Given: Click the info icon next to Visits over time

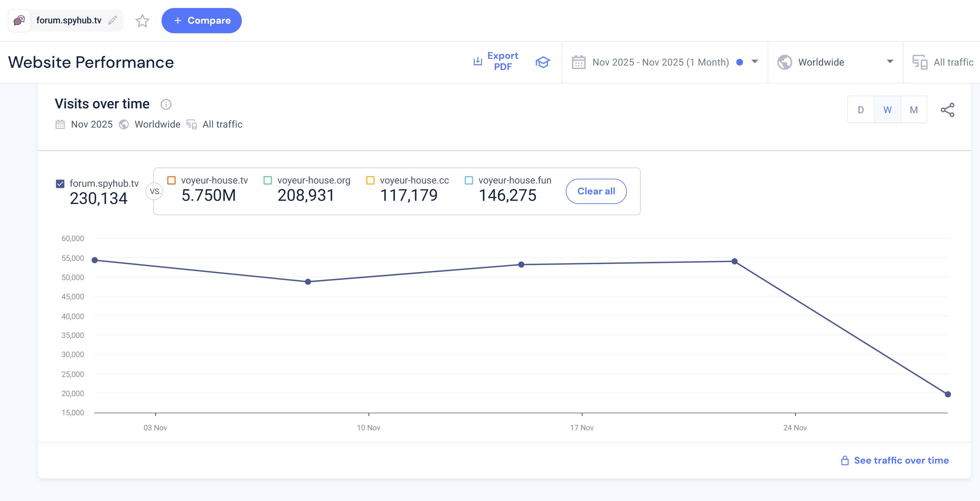Looking at the screenshot, I should [x=166, y=104].
